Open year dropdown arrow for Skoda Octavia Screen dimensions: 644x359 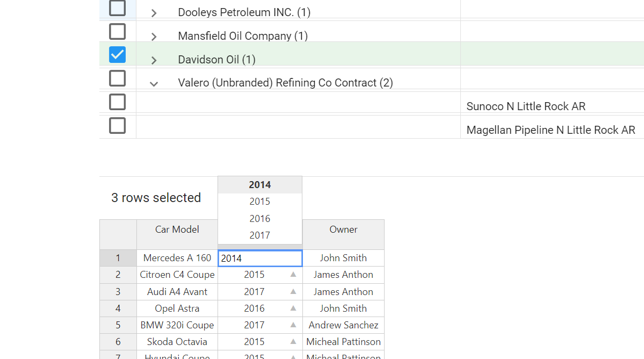coord(293,342)
